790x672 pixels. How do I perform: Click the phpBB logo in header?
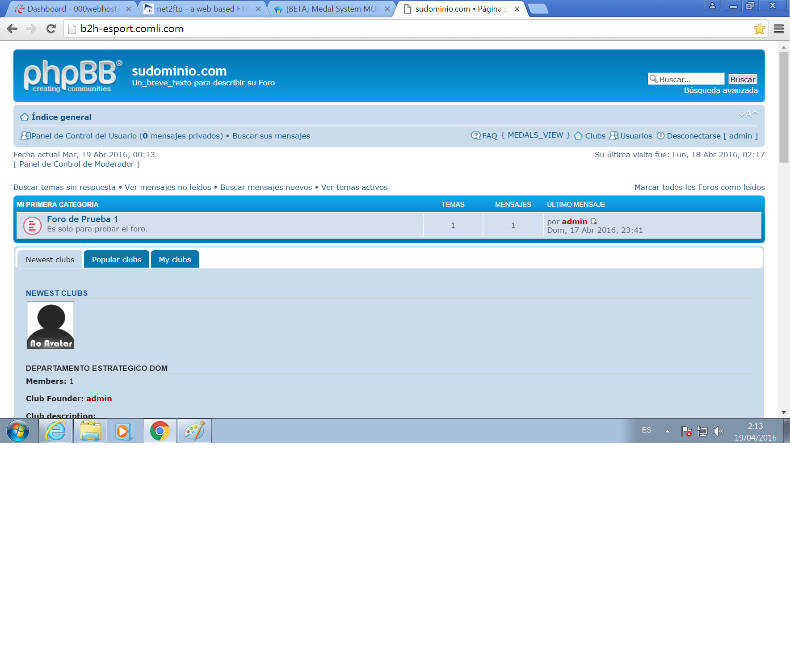coord(72,76)
